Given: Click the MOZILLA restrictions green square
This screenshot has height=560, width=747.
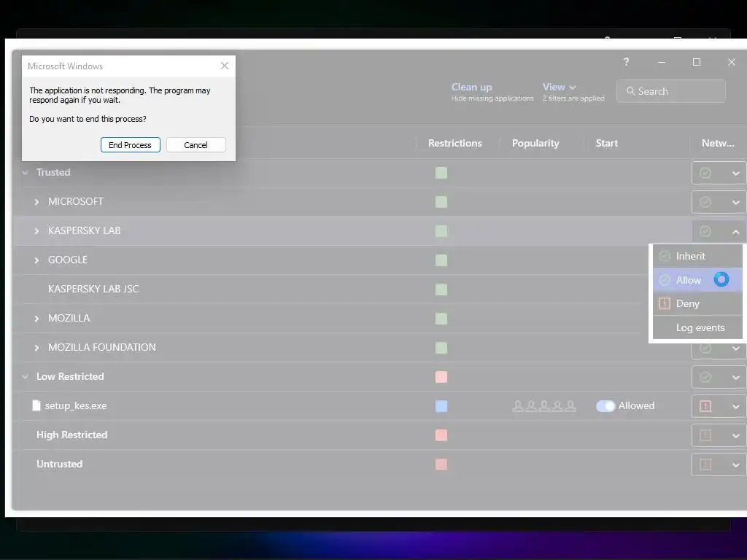Looking at the screenshot, I should pos(441,319).
